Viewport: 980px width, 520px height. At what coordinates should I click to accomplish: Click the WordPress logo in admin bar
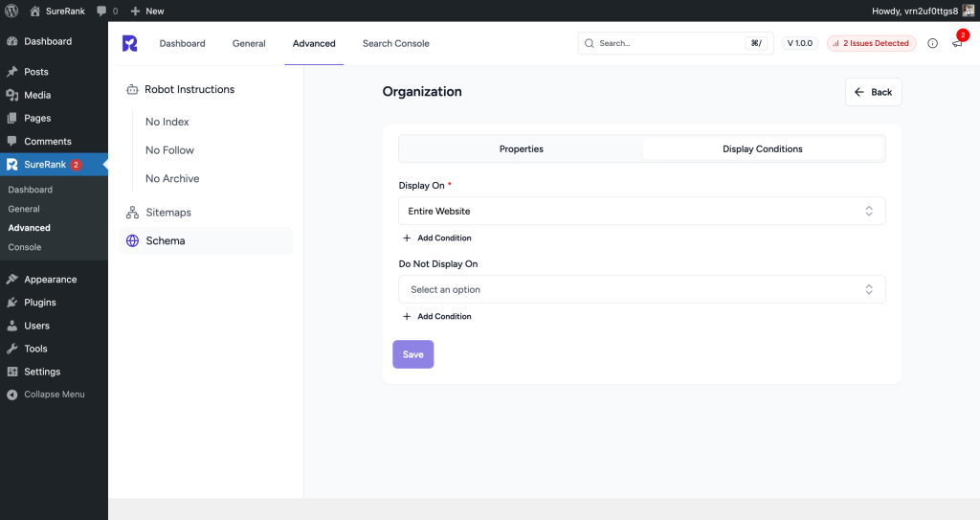pos(11,11)
